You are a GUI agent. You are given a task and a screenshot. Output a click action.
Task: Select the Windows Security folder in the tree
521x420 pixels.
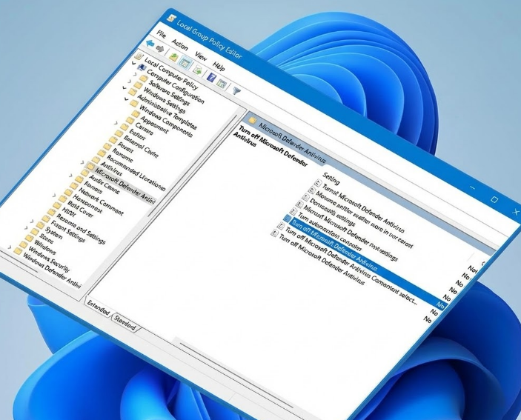pyautogui.click(x=49, y=260)
